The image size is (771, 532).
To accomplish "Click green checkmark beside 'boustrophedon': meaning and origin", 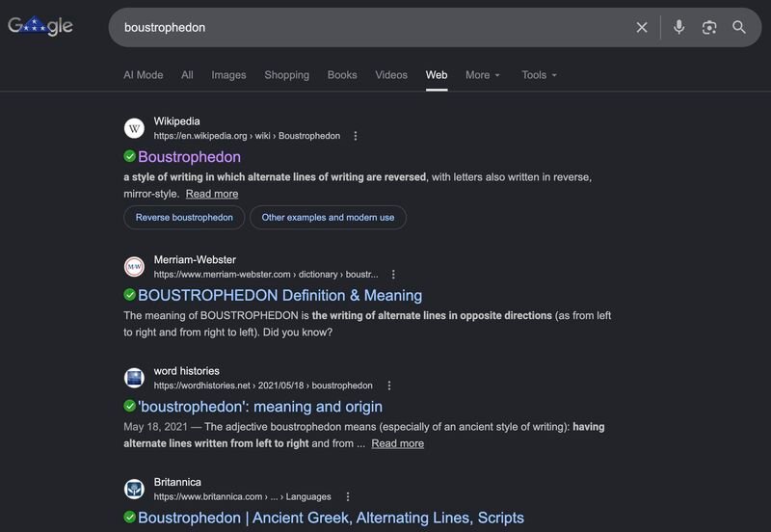I will 130,406.
